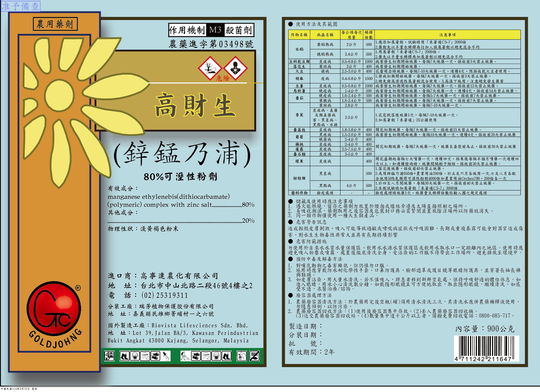Click the 銹病 disease cell

click(x=325, y=71)
